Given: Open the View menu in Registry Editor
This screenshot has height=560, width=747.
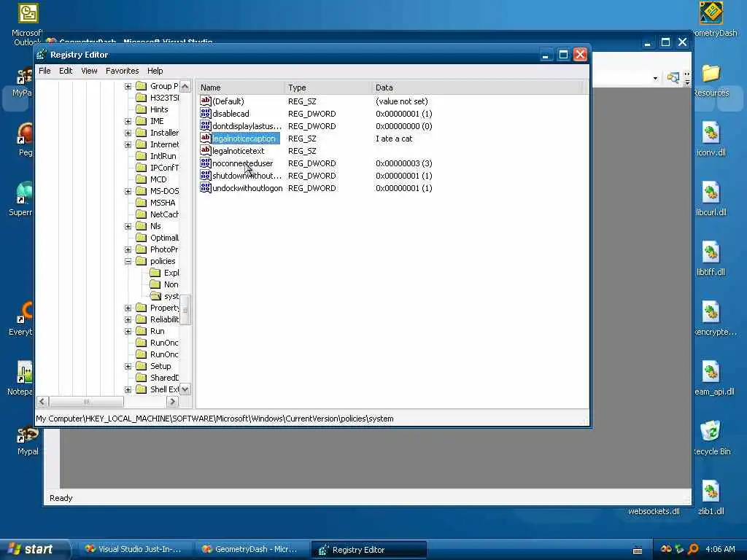Looking at the screenshot, I should [x=89, y=71].
